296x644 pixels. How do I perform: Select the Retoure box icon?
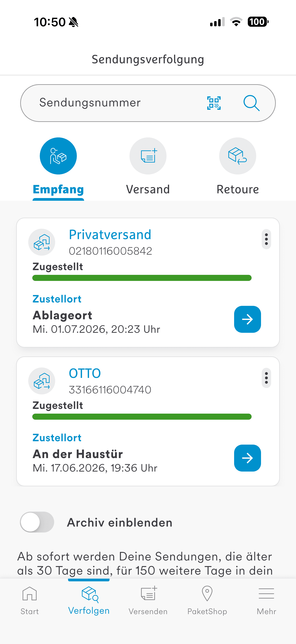238,156
